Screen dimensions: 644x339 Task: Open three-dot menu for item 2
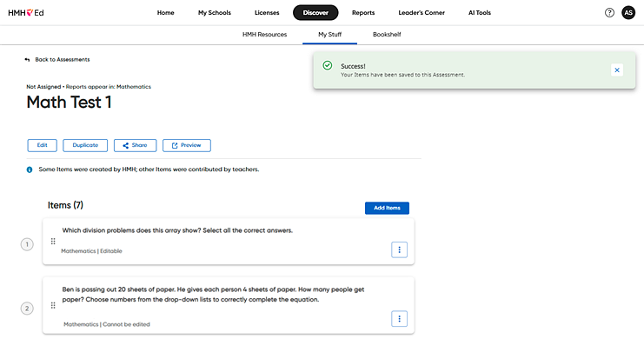pos(399,319)
